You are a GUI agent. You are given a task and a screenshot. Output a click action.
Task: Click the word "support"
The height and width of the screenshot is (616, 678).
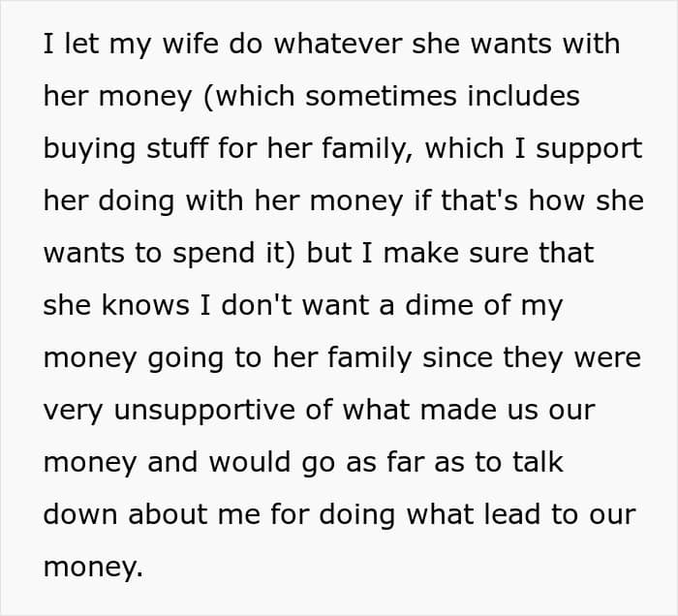coord(589,149)
